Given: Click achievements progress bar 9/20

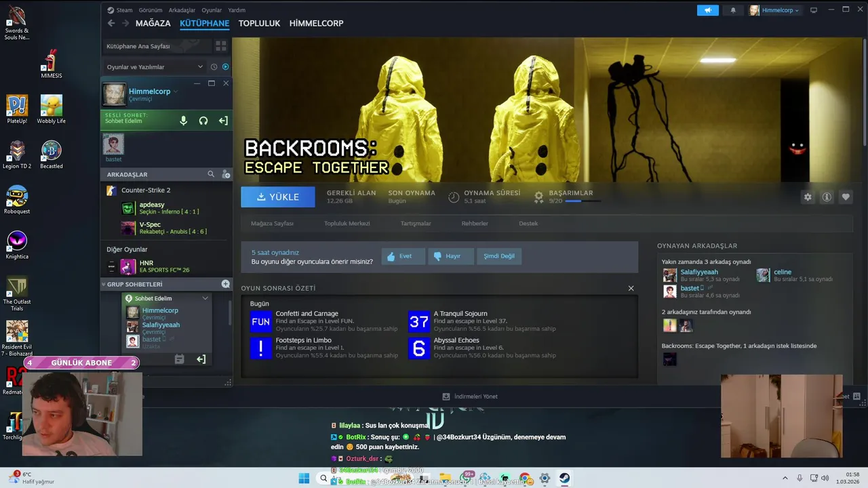Looking at the screenshot, I should tap(582, 201).
